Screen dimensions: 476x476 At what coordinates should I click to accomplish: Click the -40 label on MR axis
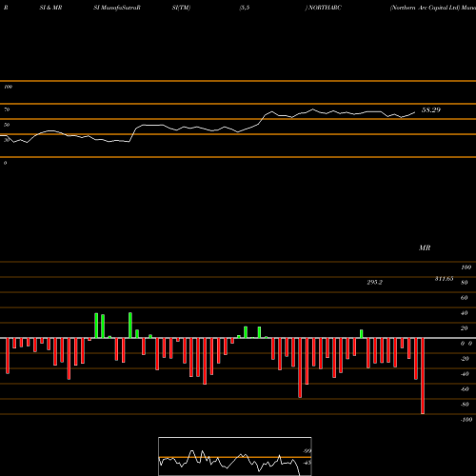pos(465,374)
